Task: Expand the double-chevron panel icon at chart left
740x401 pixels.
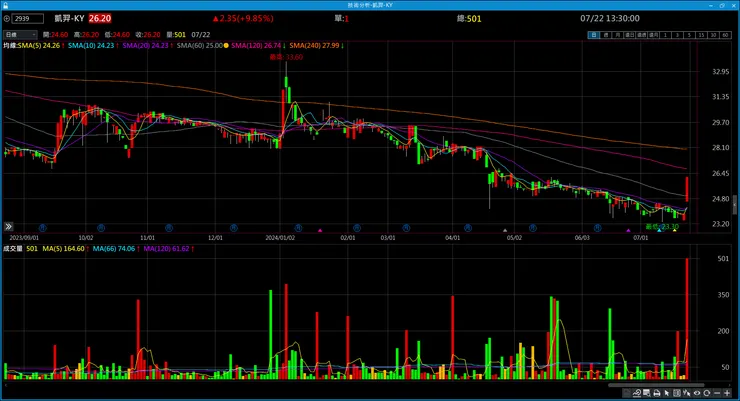Action: (8, 227)
